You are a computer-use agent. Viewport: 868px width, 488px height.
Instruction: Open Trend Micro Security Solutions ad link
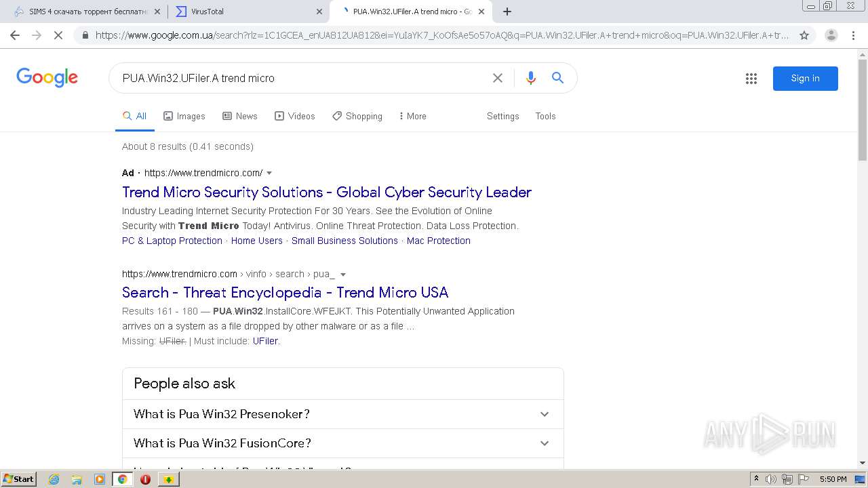tap(327, 192)
